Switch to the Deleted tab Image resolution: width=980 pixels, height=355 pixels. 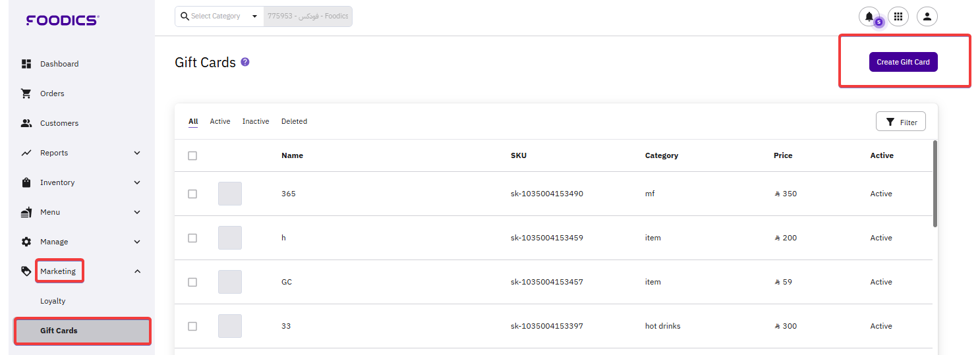(x=294, y=121)
